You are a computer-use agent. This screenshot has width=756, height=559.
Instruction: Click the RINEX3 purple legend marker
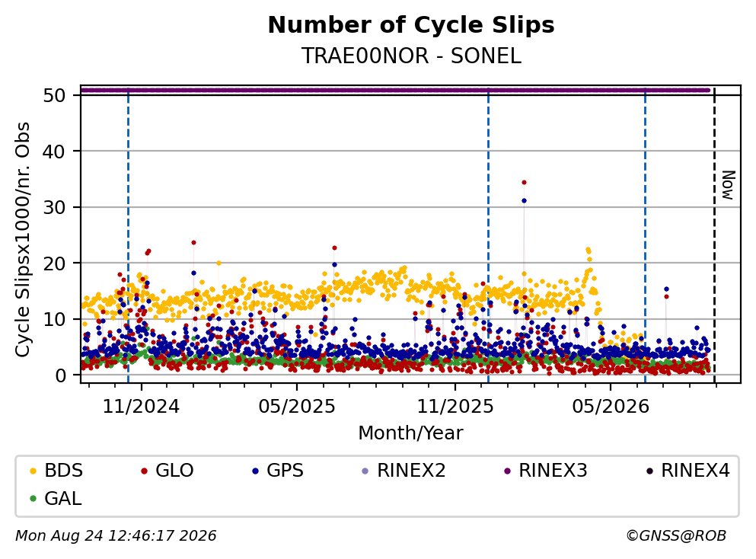tap(507, 471)
